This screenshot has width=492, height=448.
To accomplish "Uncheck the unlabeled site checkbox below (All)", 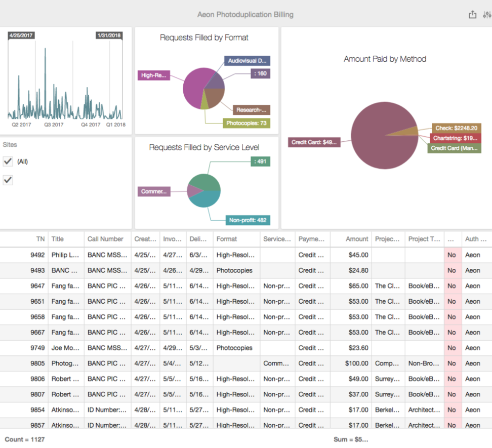I will coord(8,180).
